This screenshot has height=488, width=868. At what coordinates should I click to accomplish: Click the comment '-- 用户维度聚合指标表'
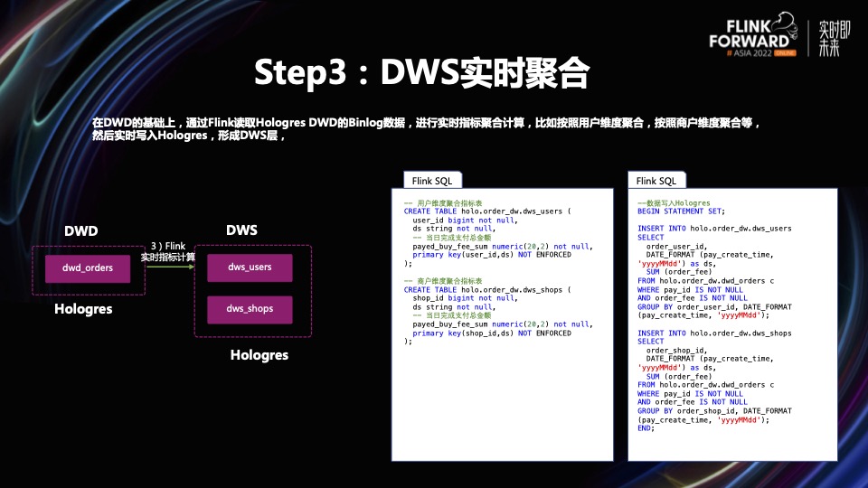[443, 203]
